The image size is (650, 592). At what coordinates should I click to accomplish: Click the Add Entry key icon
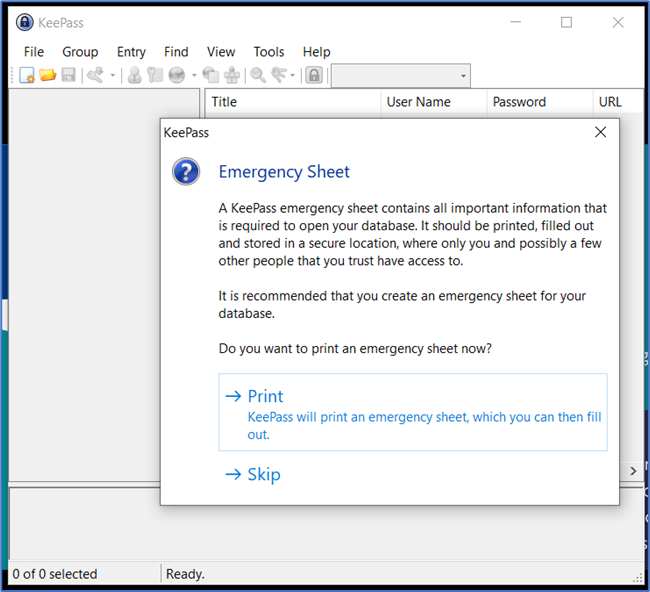click(95, 75)
